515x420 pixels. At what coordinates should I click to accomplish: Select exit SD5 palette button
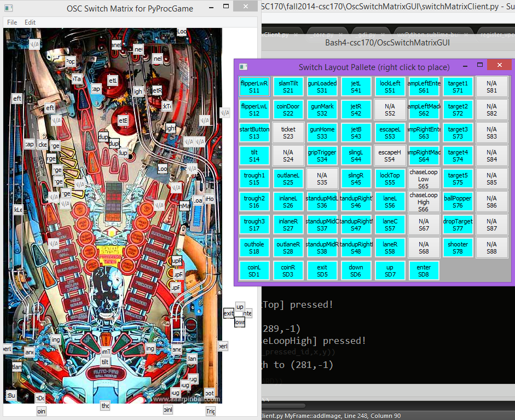click(322, 271)
